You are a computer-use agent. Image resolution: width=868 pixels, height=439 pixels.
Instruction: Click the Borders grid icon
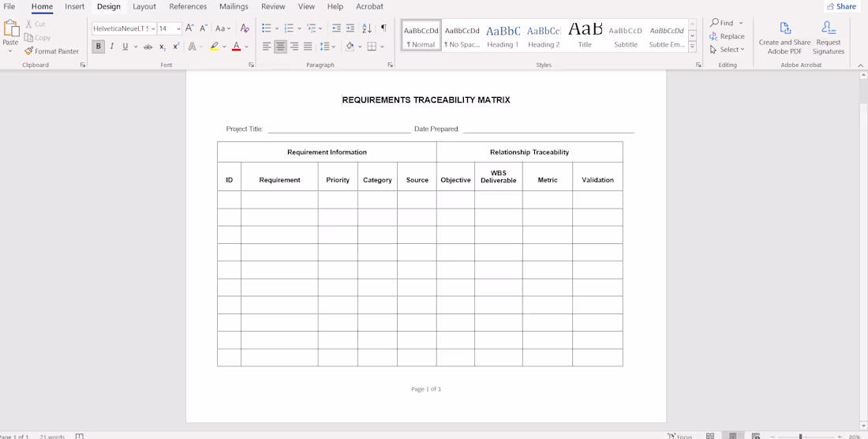(x=372, y=47)
